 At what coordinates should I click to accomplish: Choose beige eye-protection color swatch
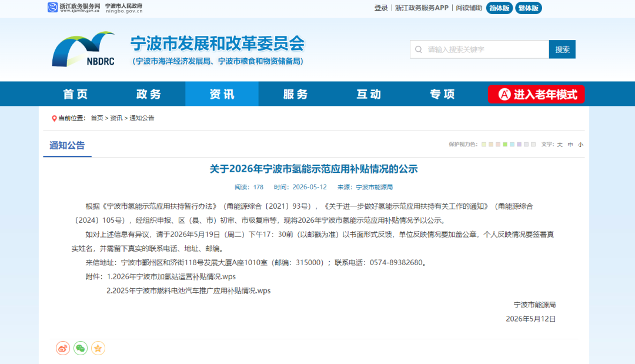tap(491, 145)
